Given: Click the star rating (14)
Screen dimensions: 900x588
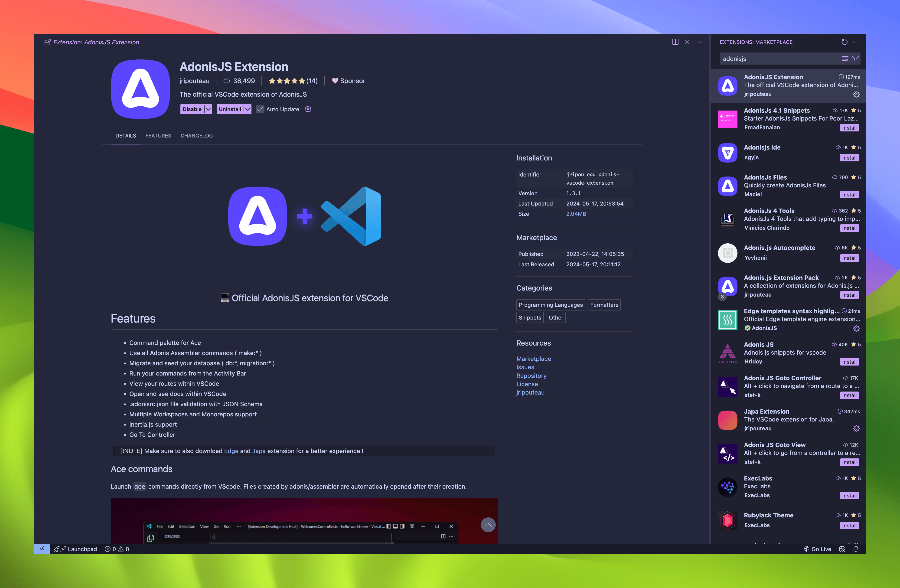Looking at the screenshot, I should tap(293, 81).
